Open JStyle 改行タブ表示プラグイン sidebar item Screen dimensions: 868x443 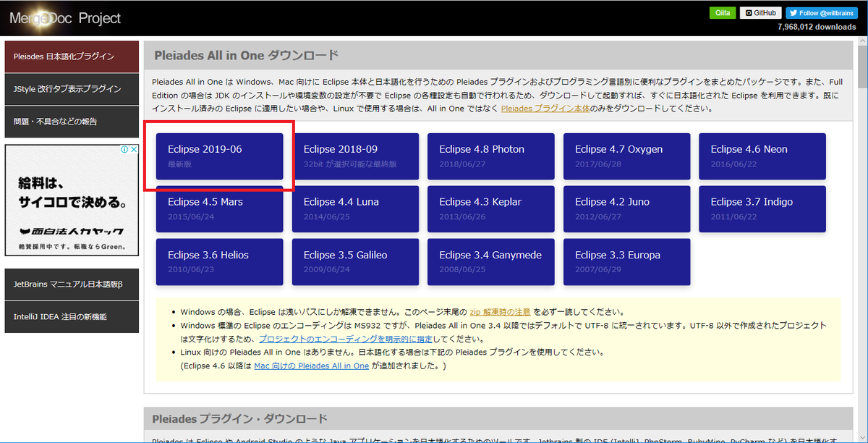(72, 89)
